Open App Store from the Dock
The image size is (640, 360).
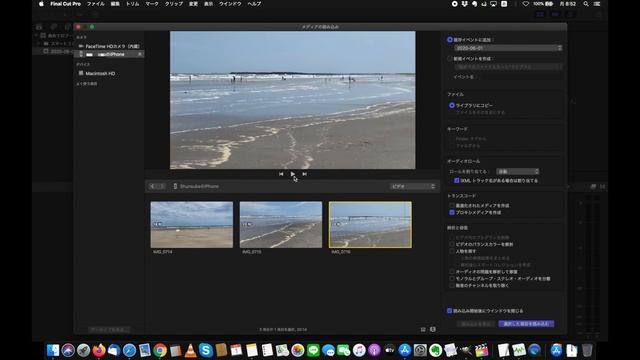click(x=405, y=350)
